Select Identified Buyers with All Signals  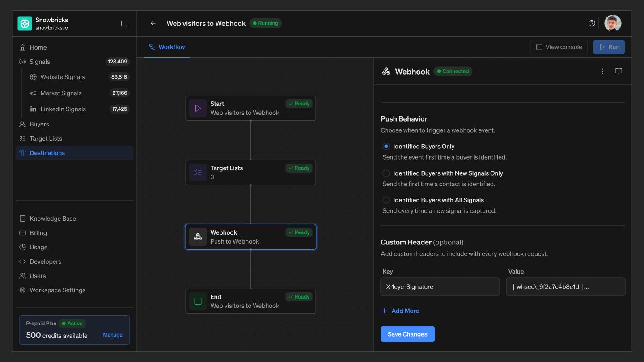pyautogui.click(x=386, y=200)
